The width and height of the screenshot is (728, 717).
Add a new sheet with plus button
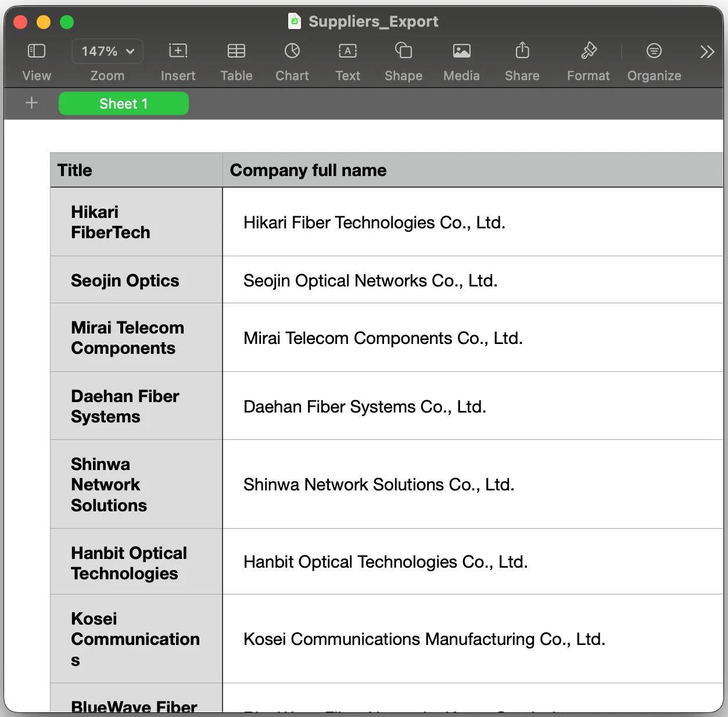coord(32,103)
